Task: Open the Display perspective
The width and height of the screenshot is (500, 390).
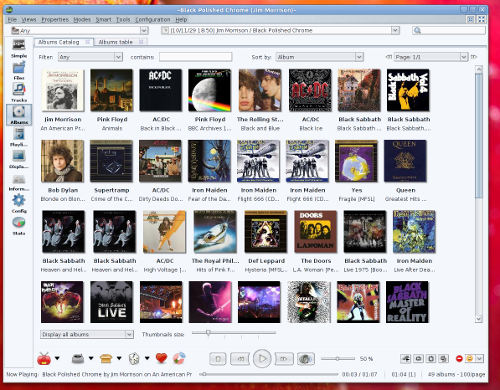Action: tap(19, 159)
